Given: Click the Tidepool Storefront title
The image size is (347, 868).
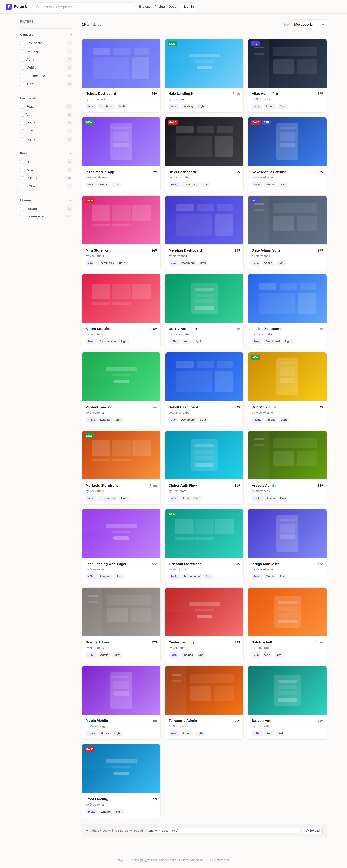Looking at the screenshot, I should (184, 564).
